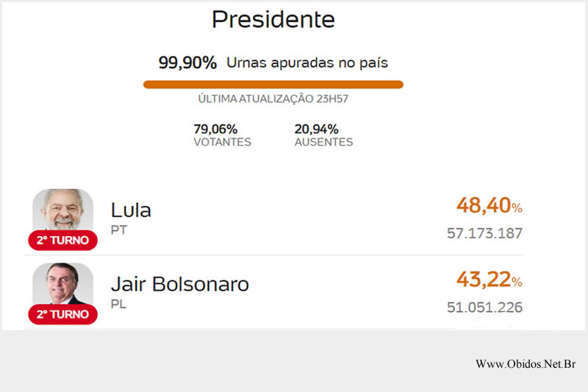
Task: Click the Última Atualização 23H57 text
Action: tap(273, 99)
